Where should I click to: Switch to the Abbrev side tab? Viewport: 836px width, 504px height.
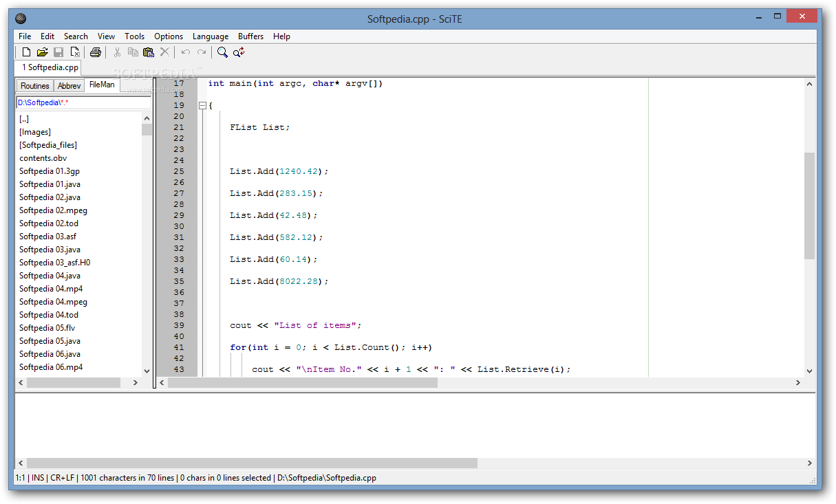pyautogui.click(x=69, y=86)
